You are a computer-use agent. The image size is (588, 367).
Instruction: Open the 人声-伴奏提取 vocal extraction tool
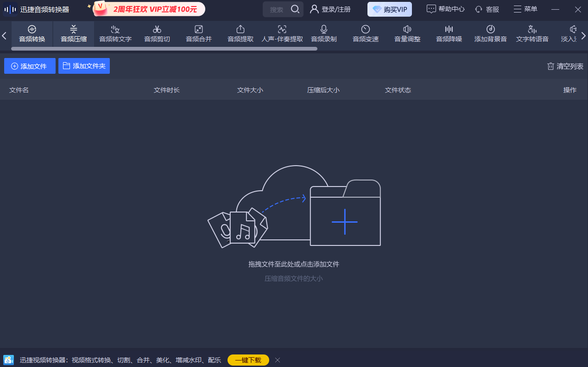[x=281, y=34]
